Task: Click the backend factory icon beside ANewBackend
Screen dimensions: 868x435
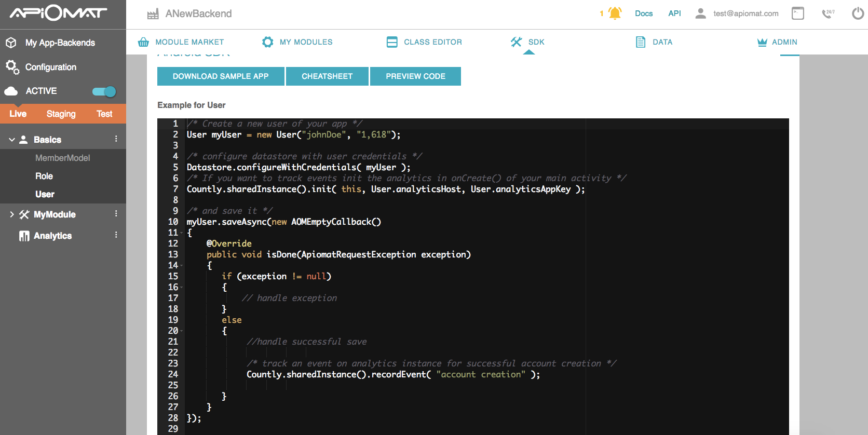Action: [x=153, y=14]
